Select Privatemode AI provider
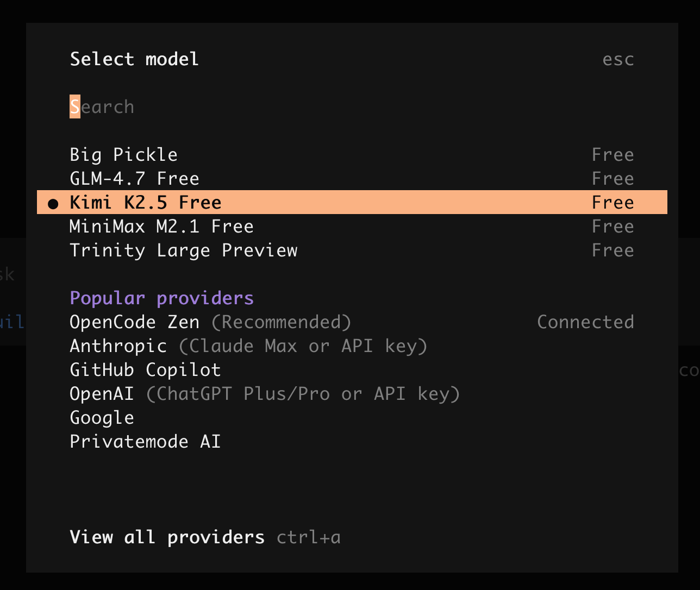The height and width of the screenshot is (590, 700). [x=145, y=442]
